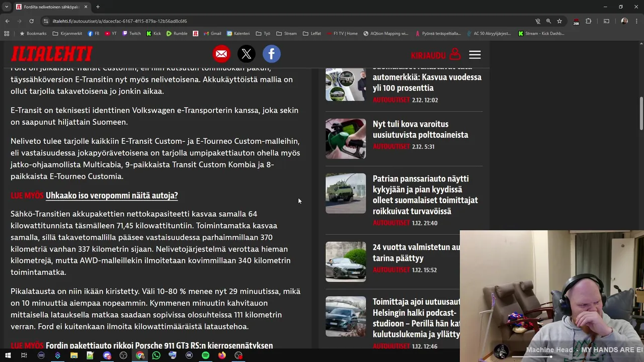This screenshot has height=362, width=644.
Task: Open the Stream bookmarks folder
Action: coord(286,34)
